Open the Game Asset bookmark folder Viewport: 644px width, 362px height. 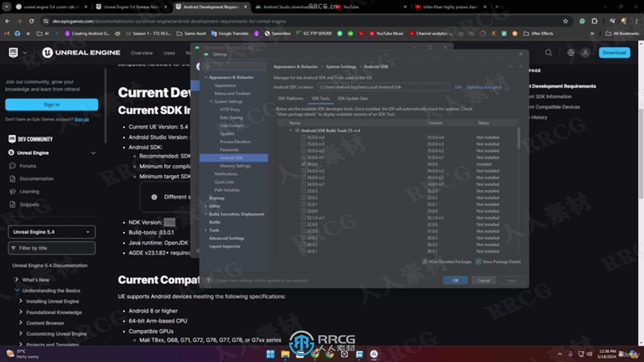click(x=191, y=34)
